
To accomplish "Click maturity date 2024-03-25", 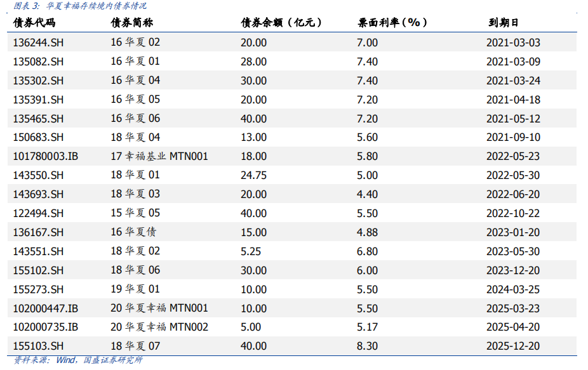I will pyautogui.click(x=513, y=290).
